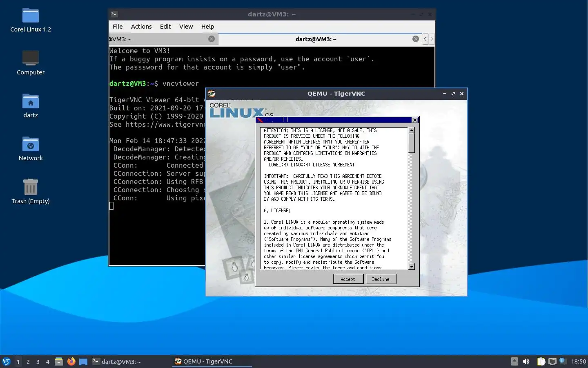Click the license scrollbar down arrow

tap(412, 267)
